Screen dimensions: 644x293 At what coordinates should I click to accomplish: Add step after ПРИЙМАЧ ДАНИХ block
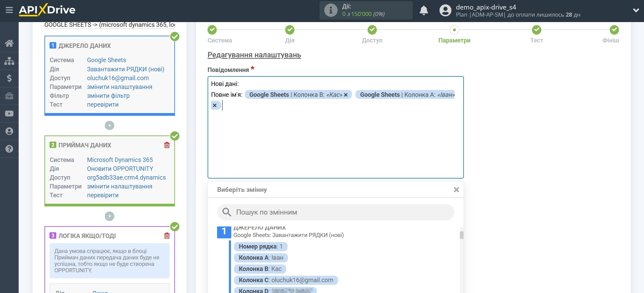(x=110, y=216)
